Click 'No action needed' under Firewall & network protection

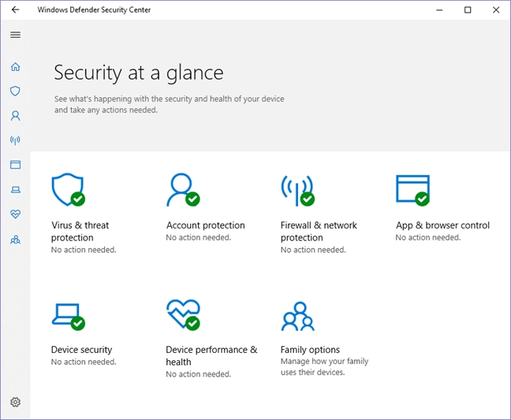tap(313, 250)
